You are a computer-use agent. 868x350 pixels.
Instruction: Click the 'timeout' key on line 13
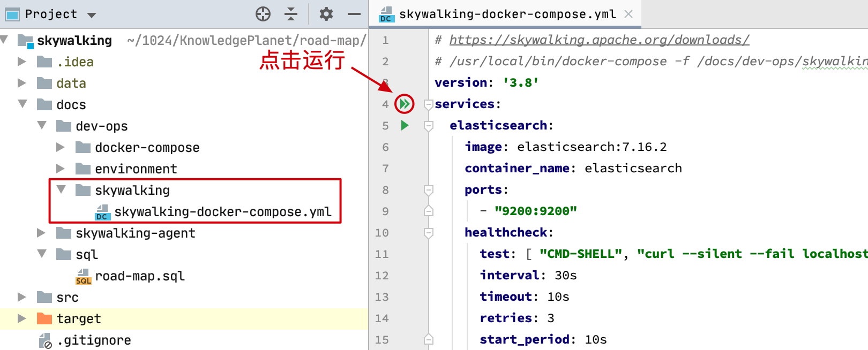tap(506, 297)
